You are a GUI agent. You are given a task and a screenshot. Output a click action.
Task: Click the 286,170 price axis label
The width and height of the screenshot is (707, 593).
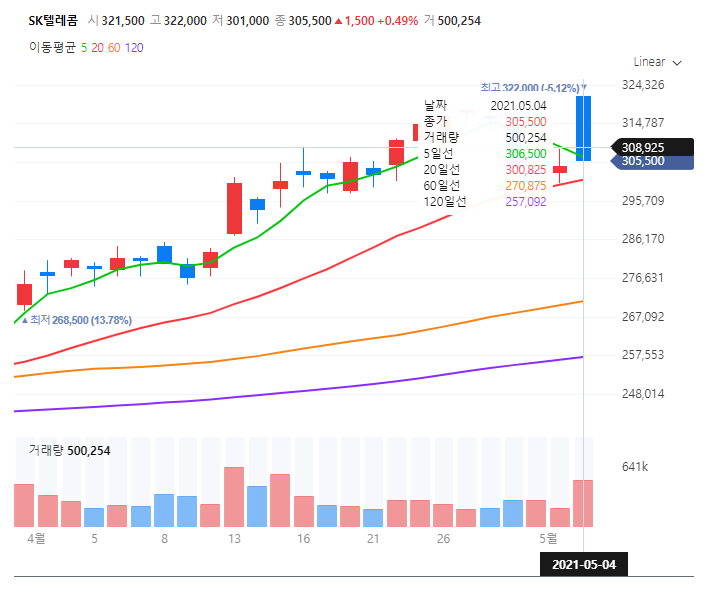[x=643, y=239]
